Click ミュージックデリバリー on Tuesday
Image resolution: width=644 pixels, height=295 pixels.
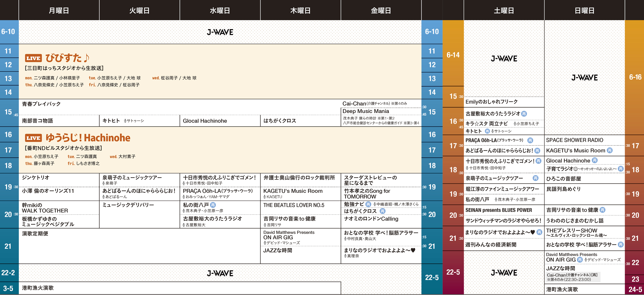128,205
